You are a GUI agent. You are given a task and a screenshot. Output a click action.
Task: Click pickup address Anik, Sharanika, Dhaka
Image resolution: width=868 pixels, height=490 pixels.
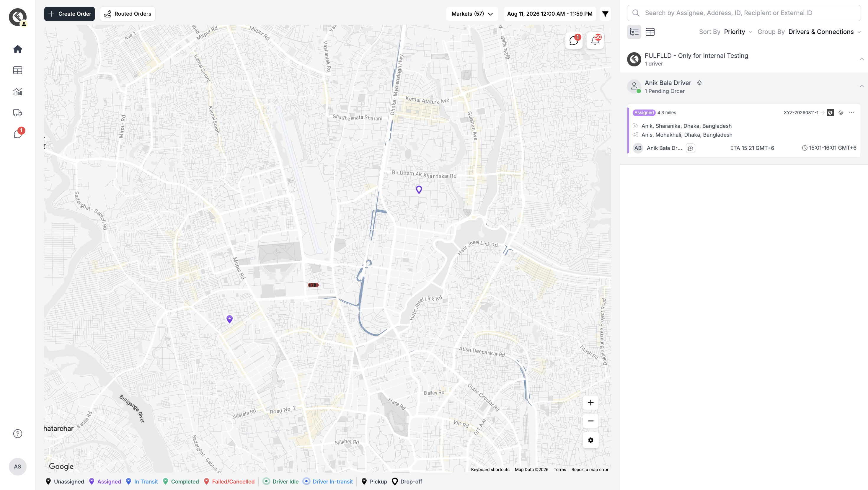[x=686, y=126]
